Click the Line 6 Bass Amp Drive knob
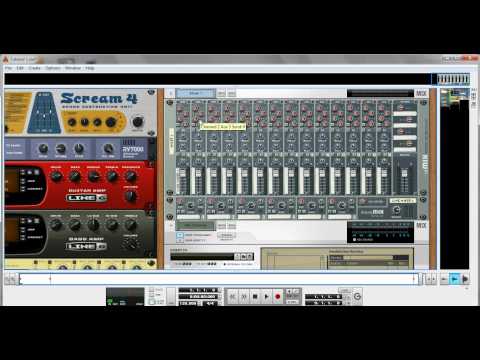The width and height of the screenshot is (480, 360). coord(56,225)
